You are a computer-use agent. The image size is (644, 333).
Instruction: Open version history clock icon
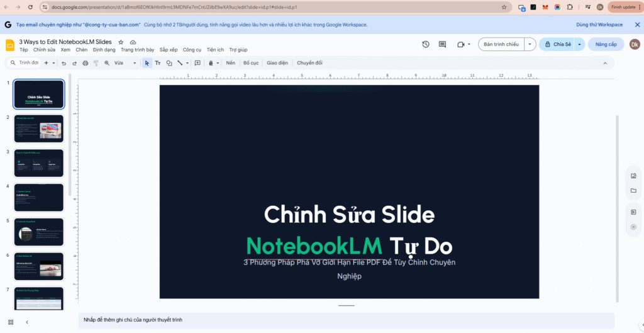point(426,45)
